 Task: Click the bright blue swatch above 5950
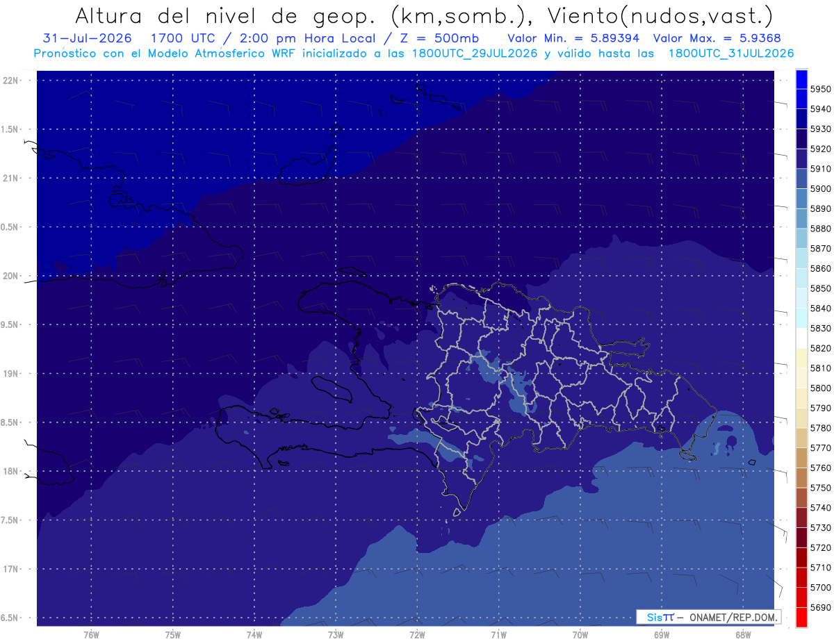pyautogui.click(x=801, y=79)
